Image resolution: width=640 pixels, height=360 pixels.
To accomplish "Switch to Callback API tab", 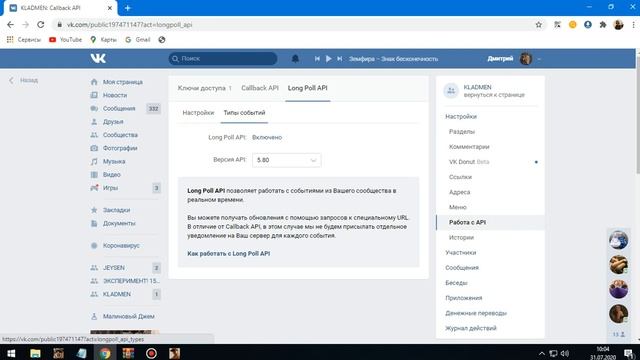I will click(260, 88).
